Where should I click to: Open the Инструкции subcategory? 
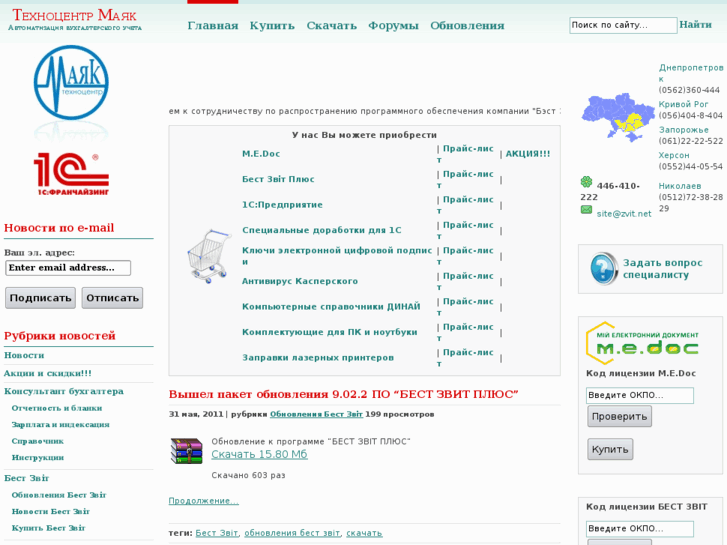38,457
